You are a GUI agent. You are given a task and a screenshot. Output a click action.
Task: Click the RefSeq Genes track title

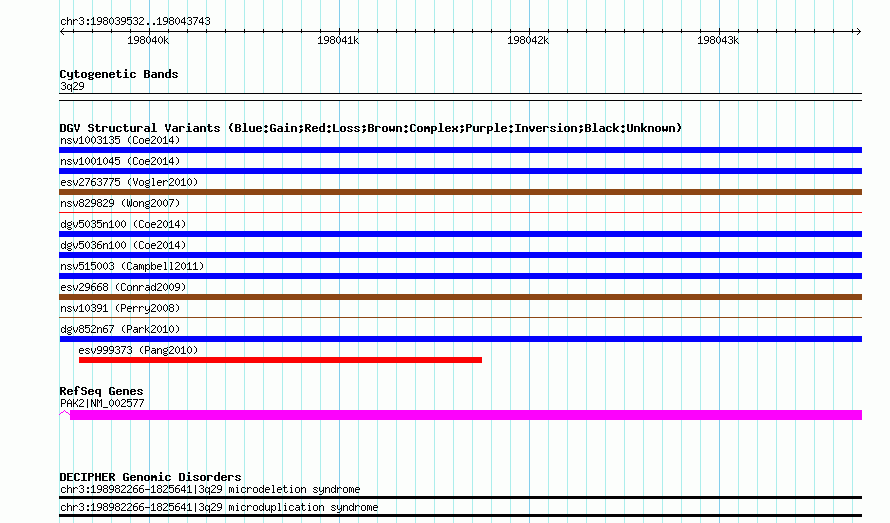click(101, 391)
